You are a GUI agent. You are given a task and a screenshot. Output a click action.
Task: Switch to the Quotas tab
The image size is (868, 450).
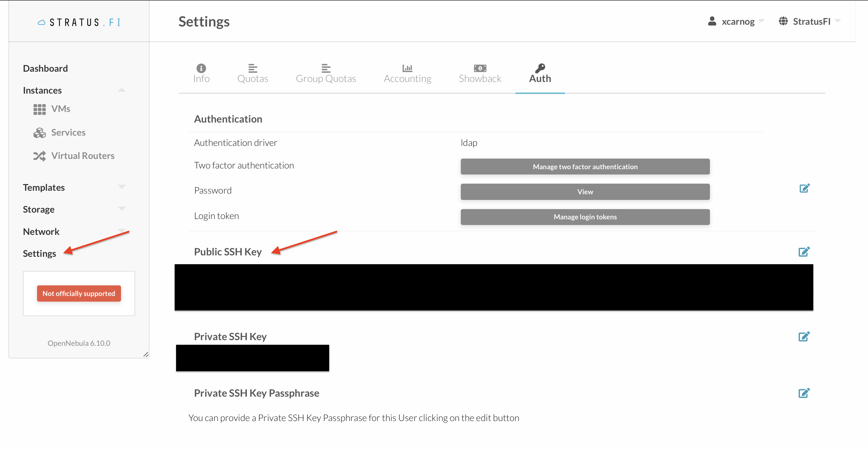point(253,73)
